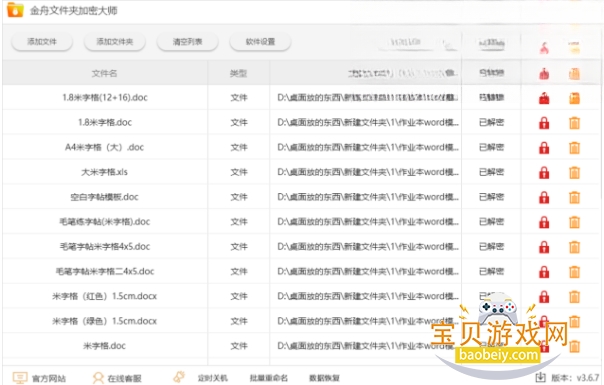Click the 添加文件夹 button

115,42
